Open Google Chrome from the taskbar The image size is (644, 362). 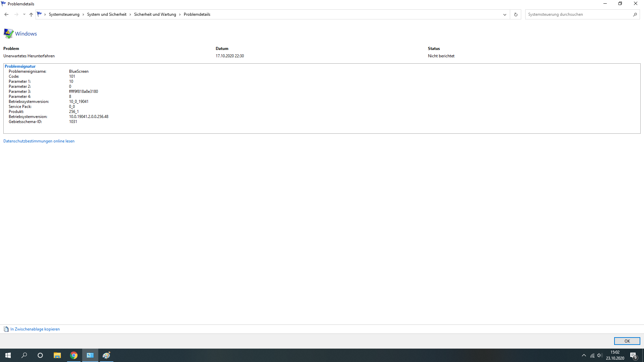point(74,355)
